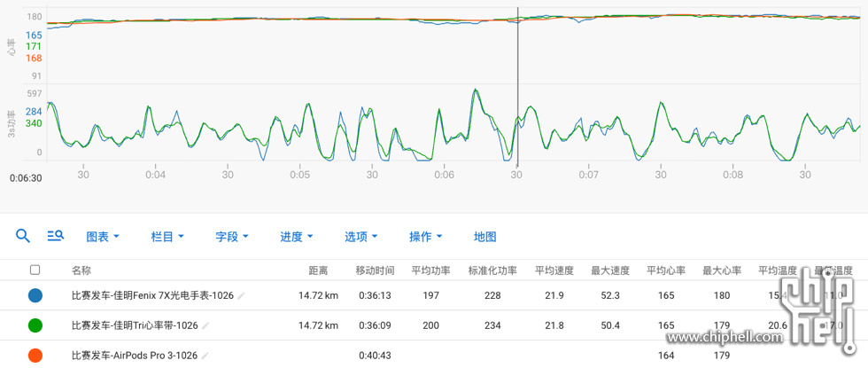The width and height of the screenshot is (868, 368).
Task: Toggle the select-all checkbox in header
Action: 35,270
